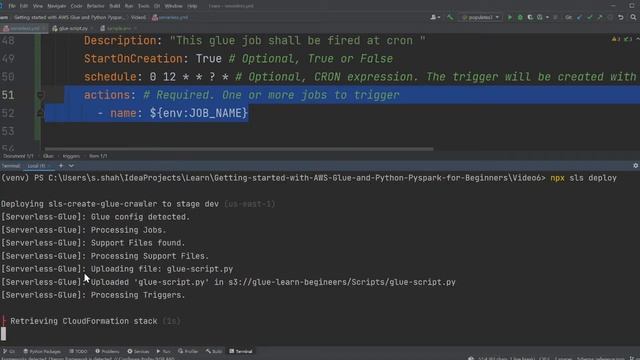Open the Run menu
The width and height of the screenshot is (640, 360).
click(x=129, y=6)
